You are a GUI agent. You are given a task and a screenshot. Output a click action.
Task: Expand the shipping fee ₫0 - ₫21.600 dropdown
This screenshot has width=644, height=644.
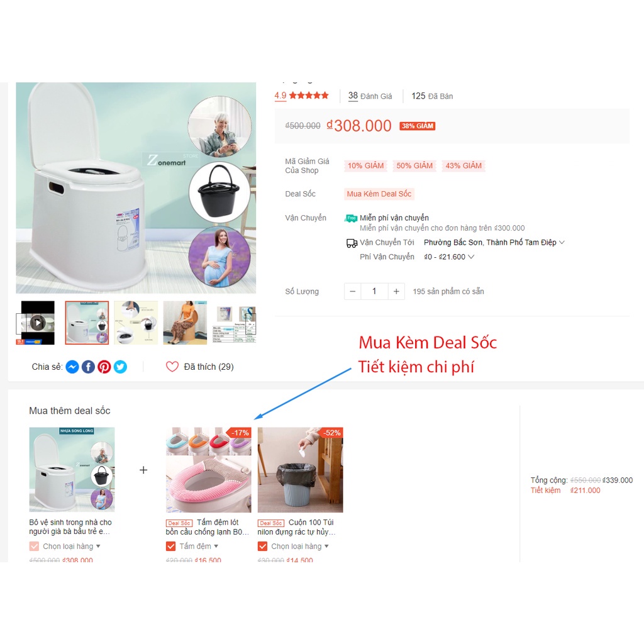click(x=449, y=257)
